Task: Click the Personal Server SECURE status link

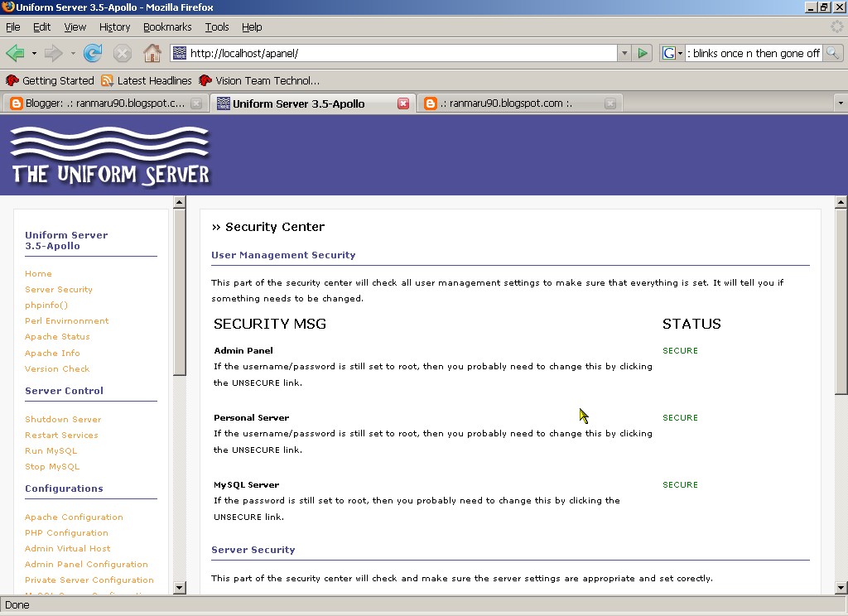Action: coord(680,417)
